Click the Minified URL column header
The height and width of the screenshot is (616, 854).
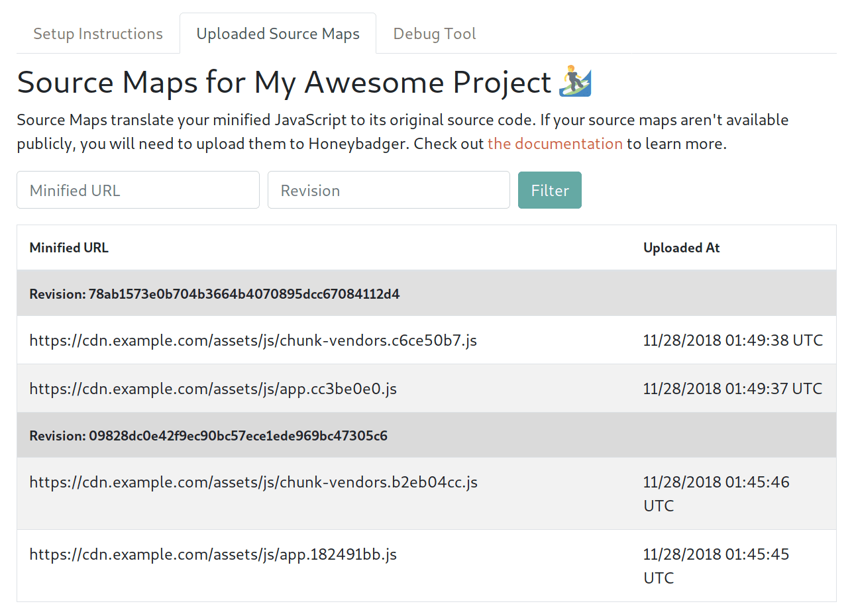[69, 248]
